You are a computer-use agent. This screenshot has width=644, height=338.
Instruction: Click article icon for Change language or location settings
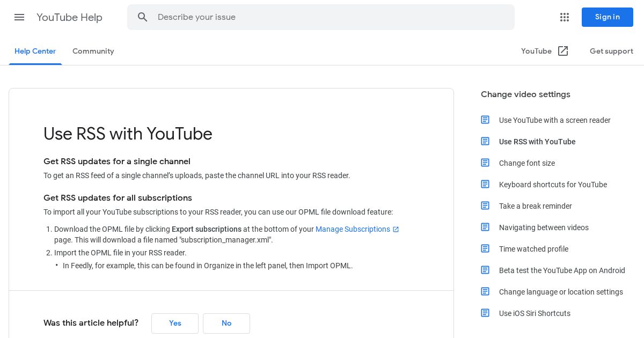tap(485, 291)
